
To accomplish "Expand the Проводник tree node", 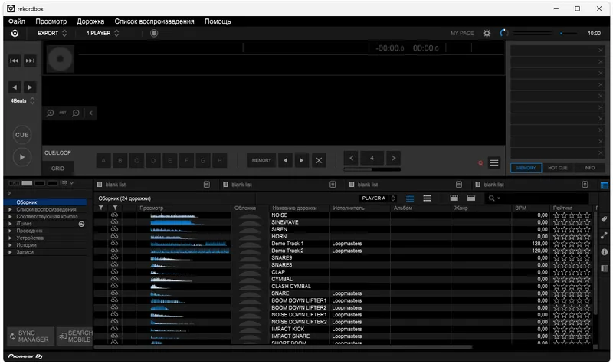I will point(10,231).
